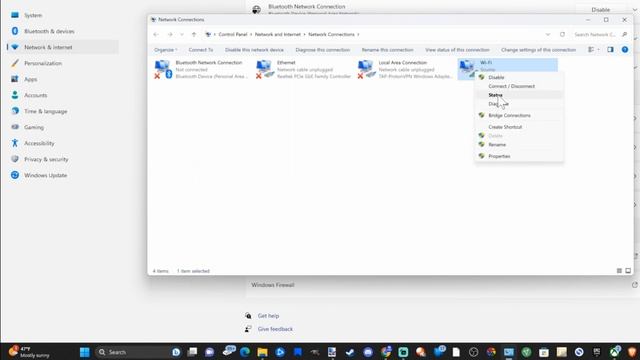Open Time & language in Settings sidebar
Image resolution: width=640 pixels, height=360 pixels.
coord(63,111)
